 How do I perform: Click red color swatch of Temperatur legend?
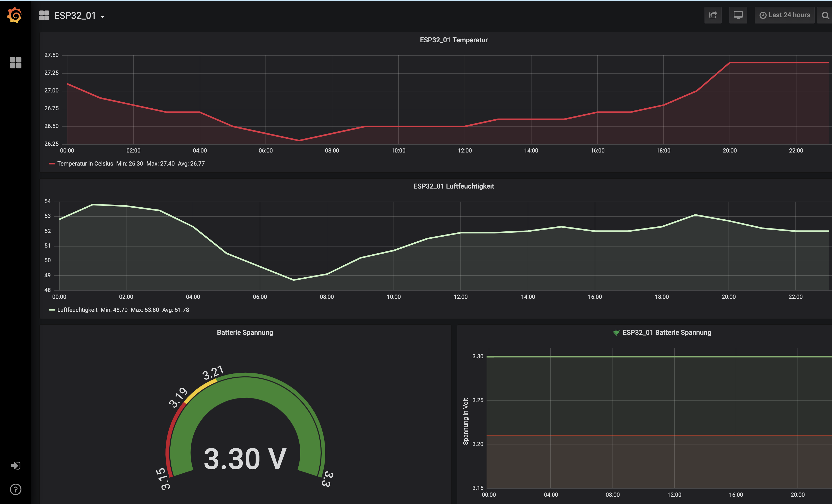(x=52, y=164)
